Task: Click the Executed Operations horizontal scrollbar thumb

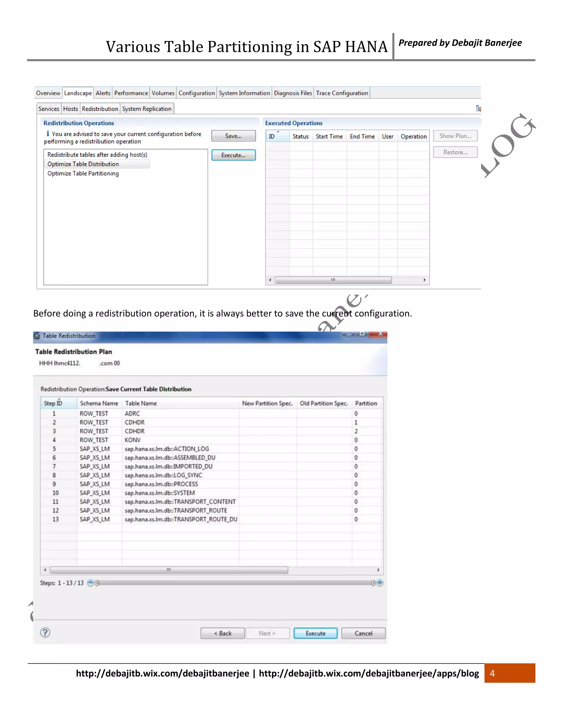Action: (x=333, y=280)
